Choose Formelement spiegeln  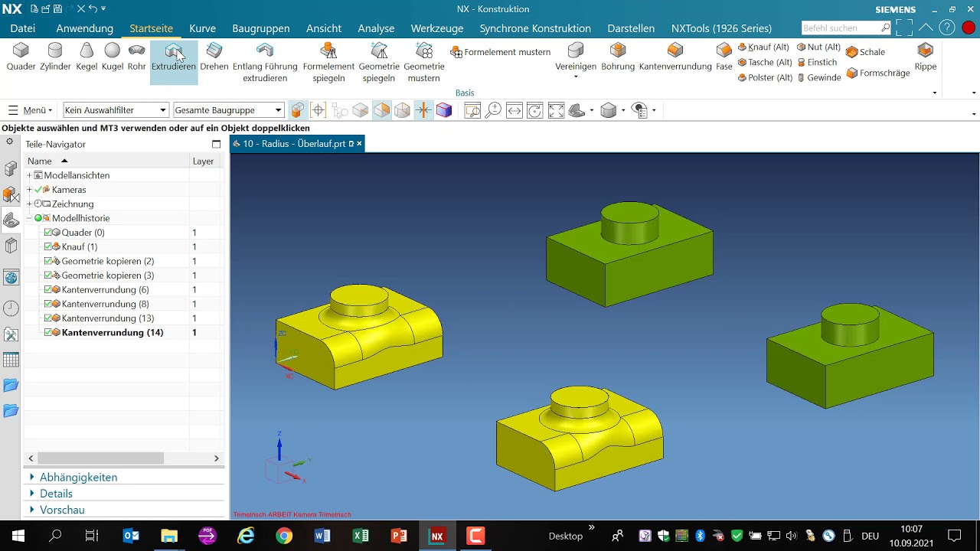click(x=328, y=63)
